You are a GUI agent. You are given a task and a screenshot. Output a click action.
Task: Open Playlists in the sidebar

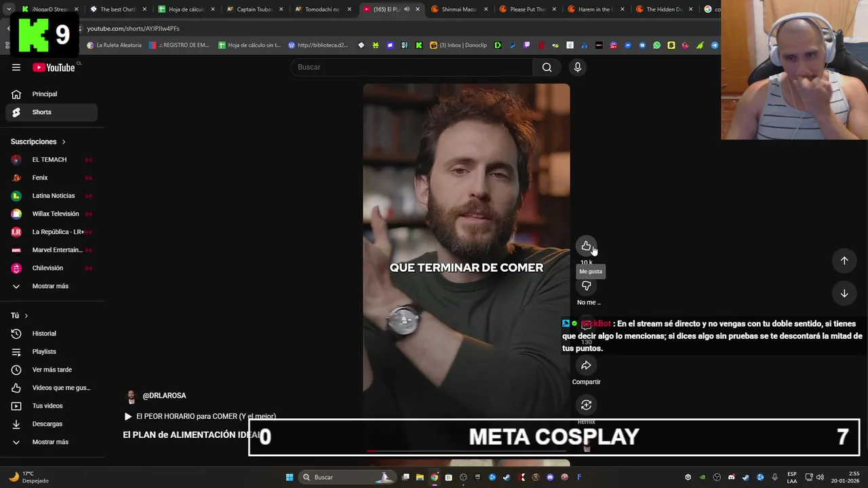click(x=52, y=352)
